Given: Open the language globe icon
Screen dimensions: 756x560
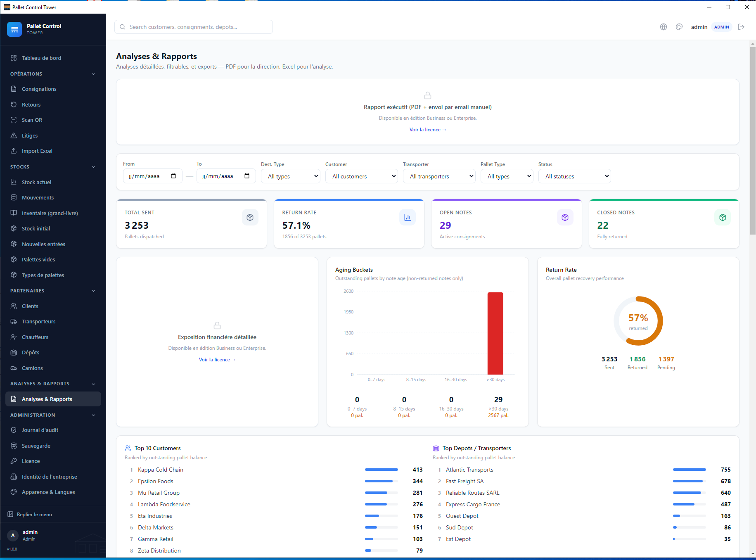Looking at the screenshot, I should tap(664, 27).
